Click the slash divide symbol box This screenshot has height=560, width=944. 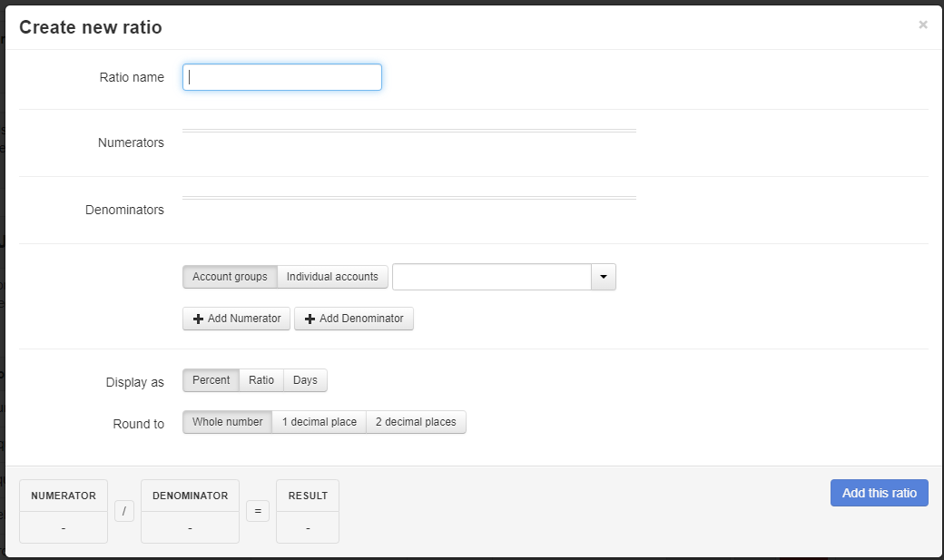pos(124,511)
